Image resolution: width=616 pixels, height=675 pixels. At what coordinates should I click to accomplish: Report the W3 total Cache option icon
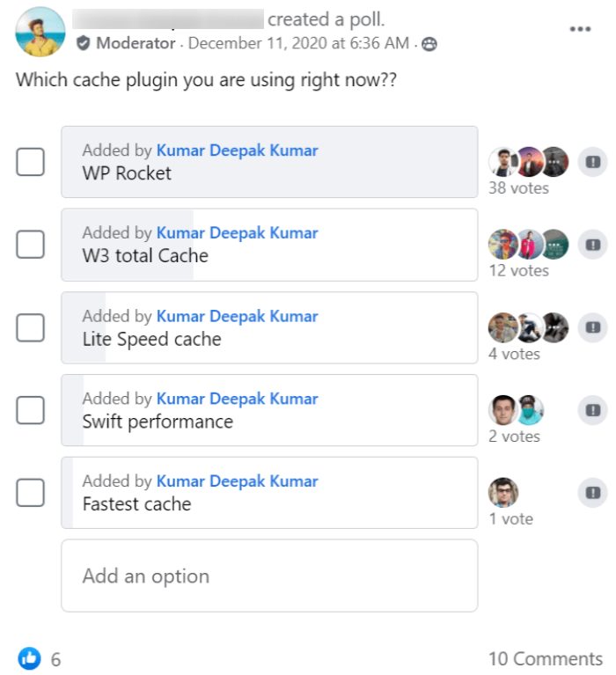tap(593, 244)
